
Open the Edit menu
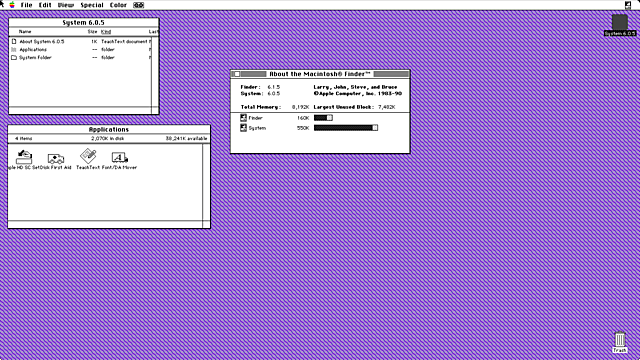45,5
